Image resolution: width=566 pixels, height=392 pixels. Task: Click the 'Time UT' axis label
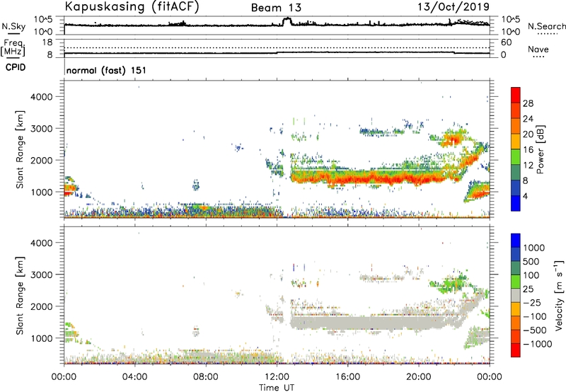pos(277,388)
